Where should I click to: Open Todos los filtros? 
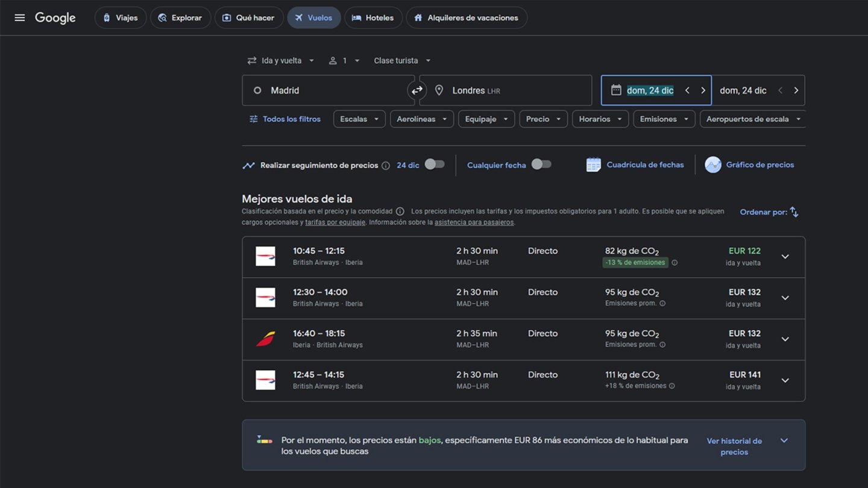click(x=285, y=119)
